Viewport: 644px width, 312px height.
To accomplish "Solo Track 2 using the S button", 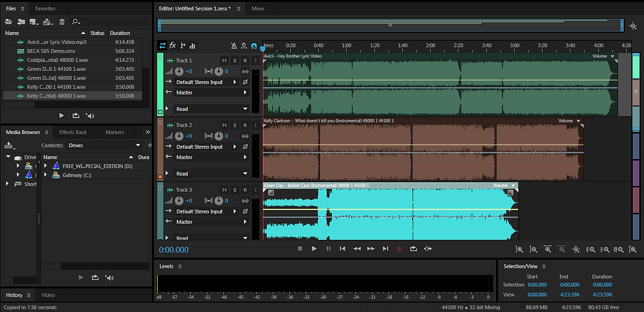I will [235, 125].
